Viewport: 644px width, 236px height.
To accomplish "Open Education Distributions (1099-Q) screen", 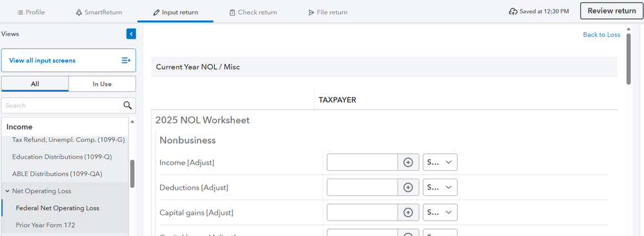I will 61,157.
